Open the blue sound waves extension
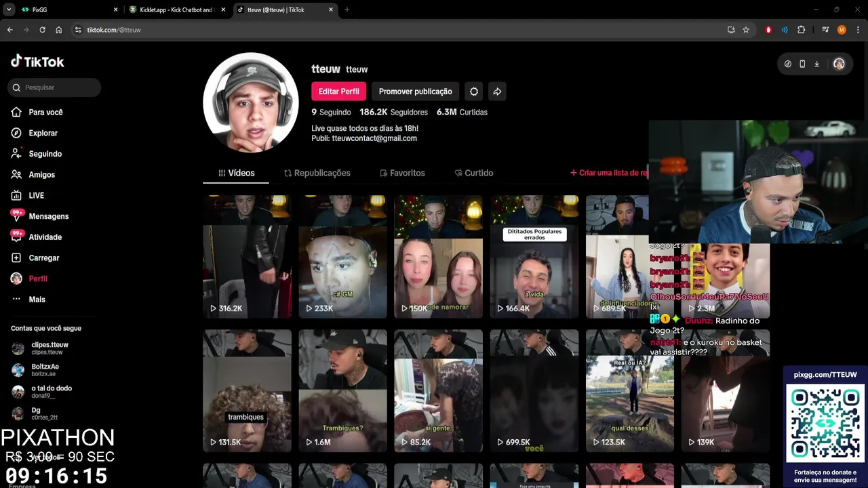 coord(785,30)
